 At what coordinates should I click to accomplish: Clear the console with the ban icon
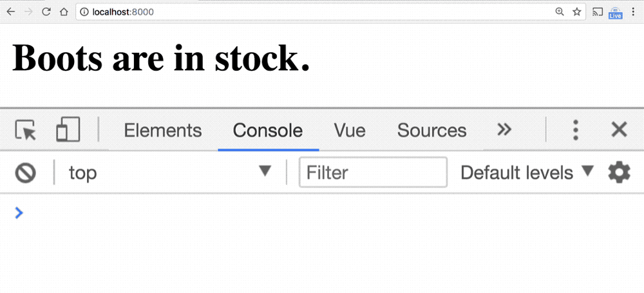click(26, 173)
